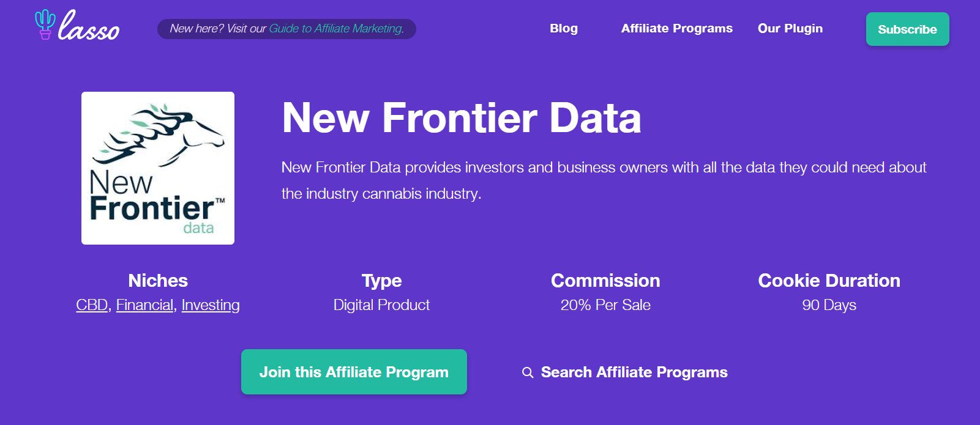Viewport: 980px width, 425px height.
Task: Click the Lasso cactus logo icon
Action: [x=45, y=24]
